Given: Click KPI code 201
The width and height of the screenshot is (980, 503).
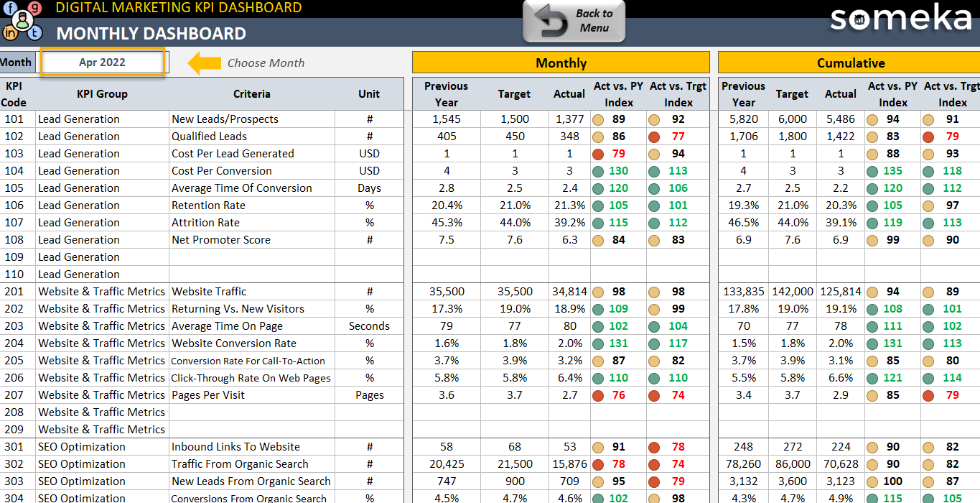Looking at the screenshot, I should (x=14, y=292).
